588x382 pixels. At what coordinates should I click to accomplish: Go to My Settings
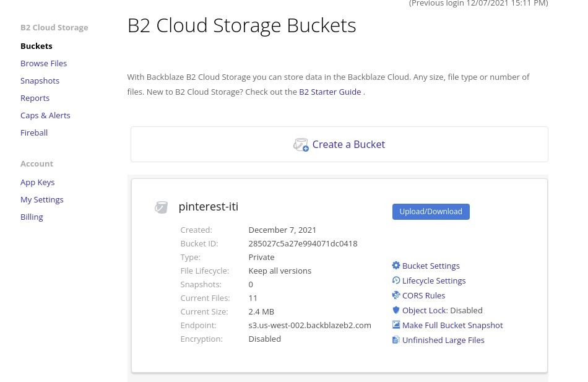(42, 199)
